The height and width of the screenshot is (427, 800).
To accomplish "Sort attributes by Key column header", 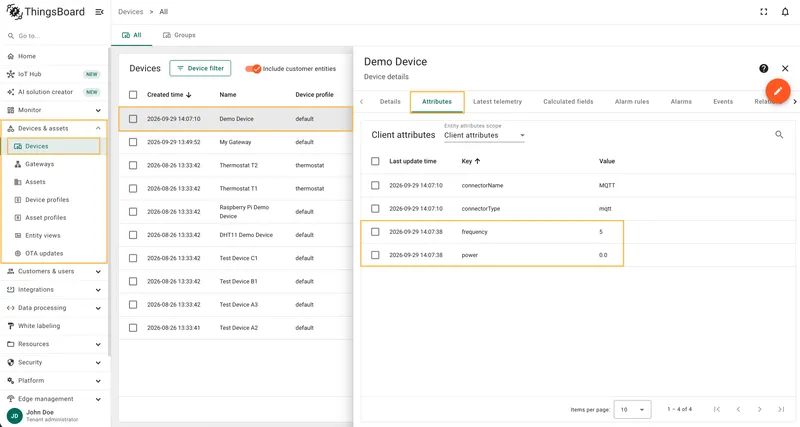I will [471, 161].
